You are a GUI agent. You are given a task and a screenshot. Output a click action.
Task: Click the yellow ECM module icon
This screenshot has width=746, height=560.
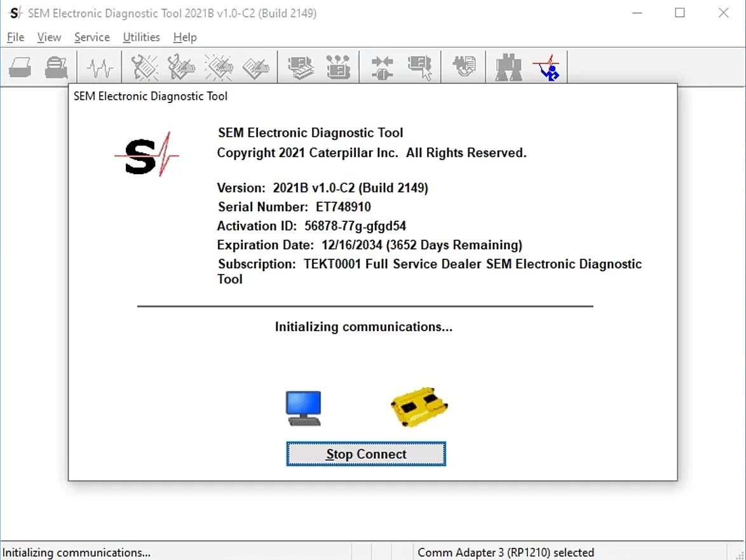coord(419,407)
